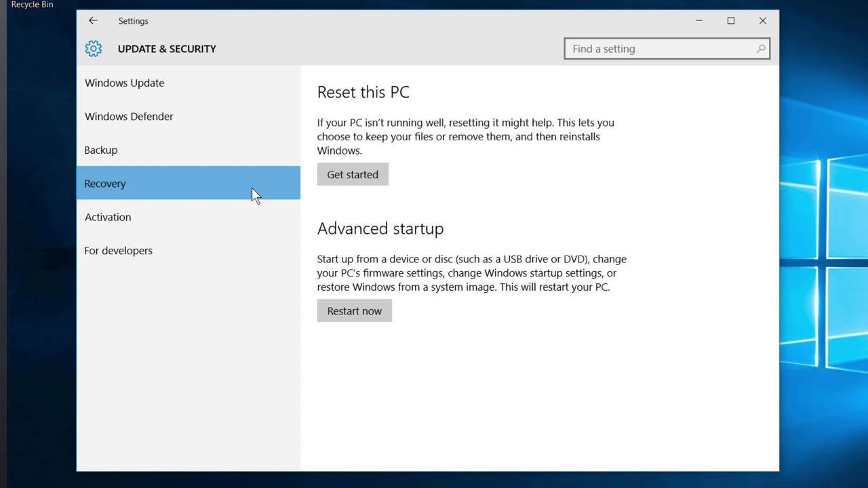The image size is (868, 488).
Task: Navigate to For developers section
Action: point(119,251)
